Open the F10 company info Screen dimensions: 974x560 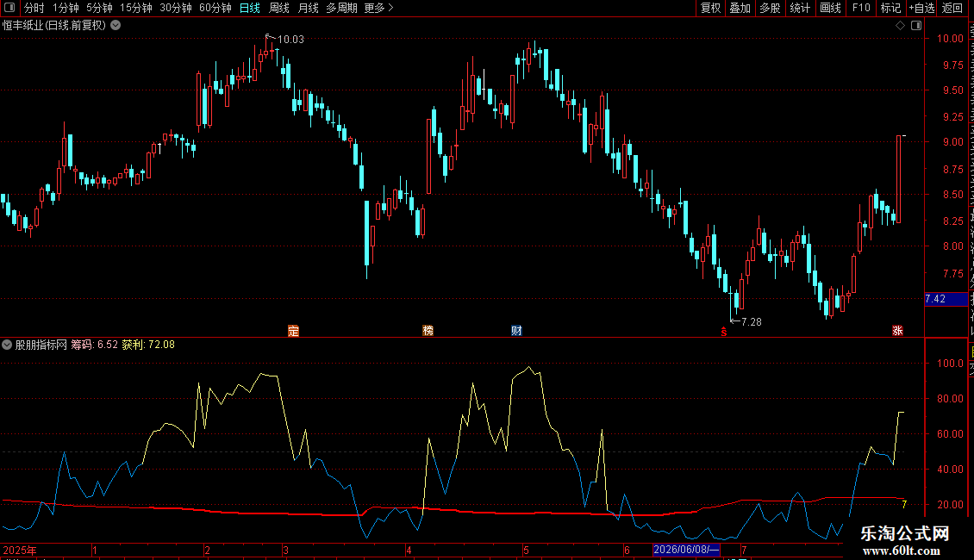tap(861, 8)
